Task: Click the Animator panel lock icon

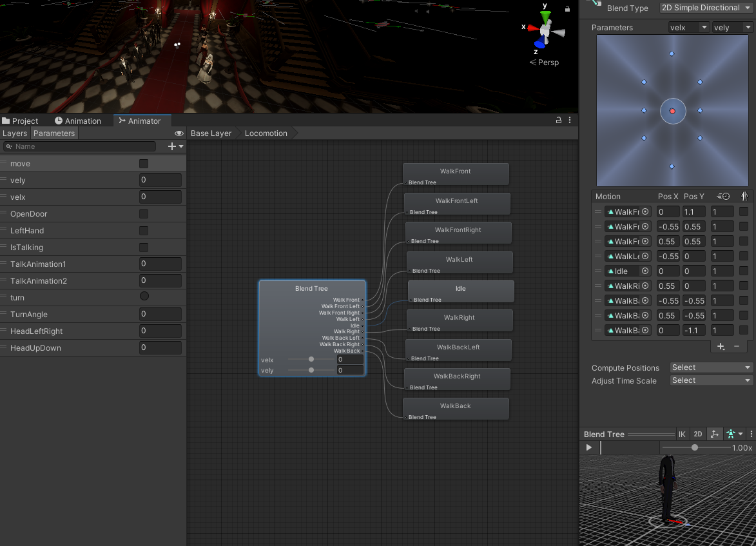Action: (x=558, y=120)
